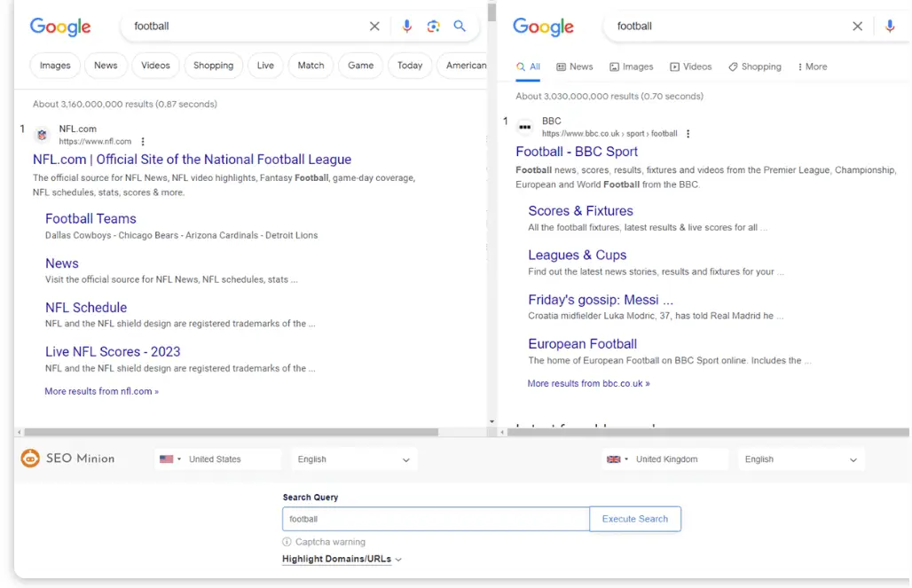This screenshot has height=588, width=912.
Task: Select the Videos filter chip, left pane
Action: click(155, 66)
